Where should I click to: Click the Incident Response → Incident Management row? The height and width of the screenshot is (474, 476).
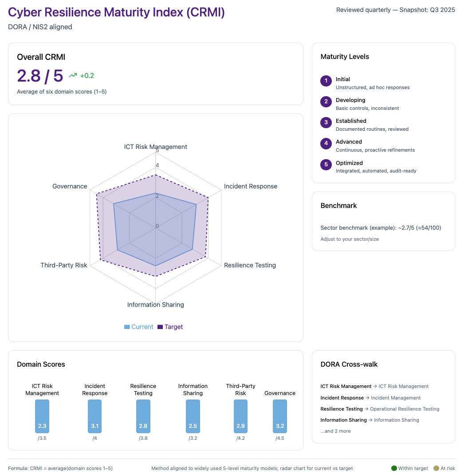click(x=370, y=398)
